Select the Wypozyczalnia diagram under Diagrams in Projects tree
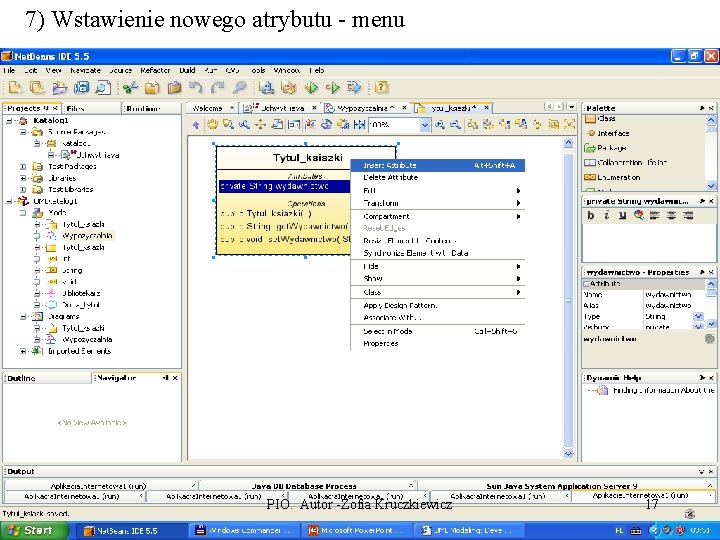Screen dimensions: 720x540 pyautogui.click(x=87, y=339)
